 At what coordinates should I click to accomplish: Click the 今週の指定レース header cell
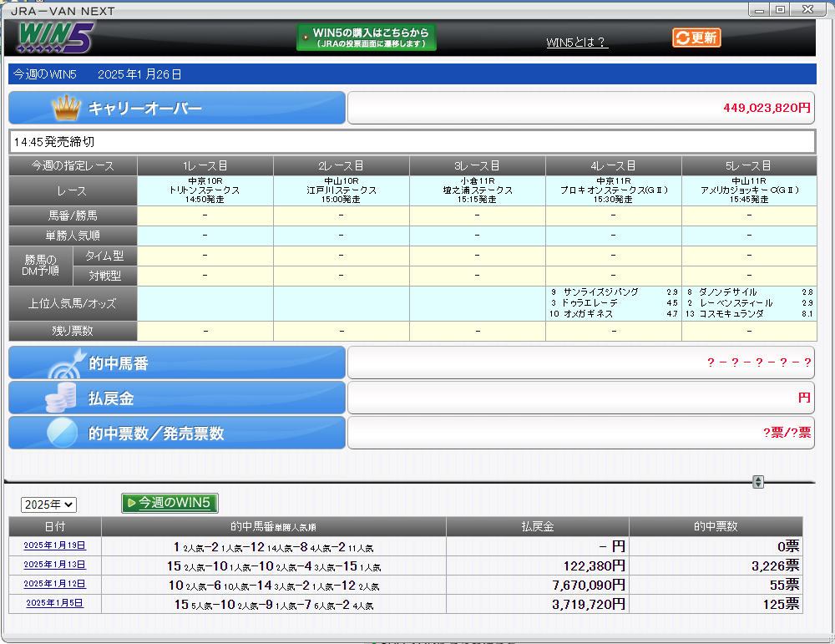click(x=73, y=165)
